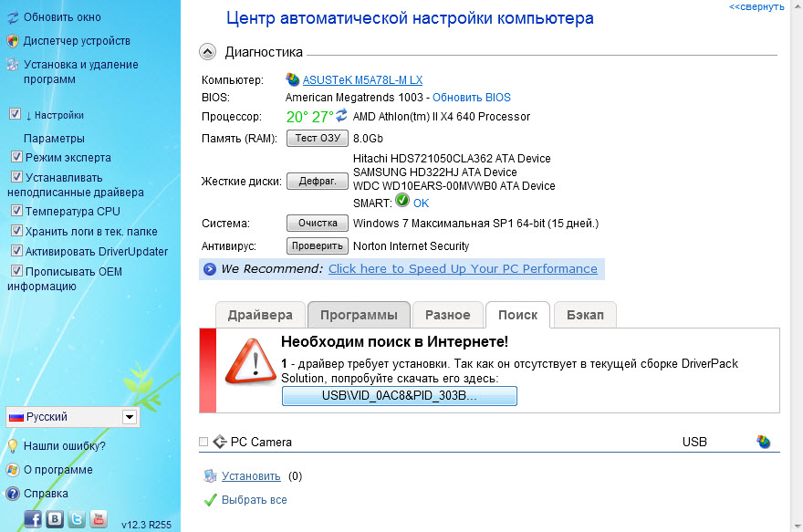
Task: Open the Facebook page icon
Action: [33, 519]
